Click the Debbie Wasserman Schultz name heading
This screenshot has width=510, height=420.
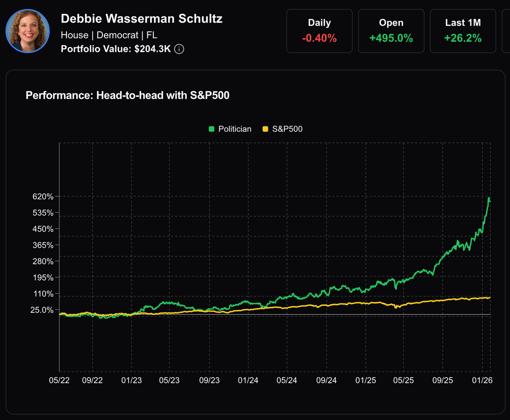tap(142, 19)
